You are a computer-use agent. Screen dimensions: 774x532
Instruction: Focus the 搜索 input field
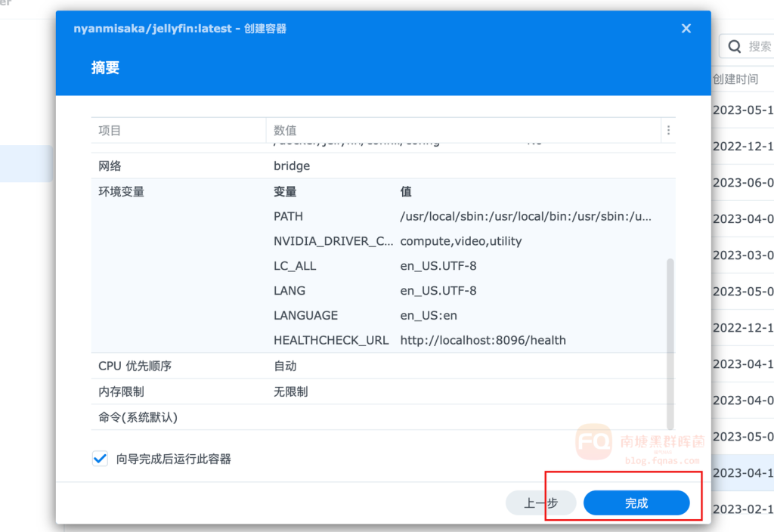point(759,47)
